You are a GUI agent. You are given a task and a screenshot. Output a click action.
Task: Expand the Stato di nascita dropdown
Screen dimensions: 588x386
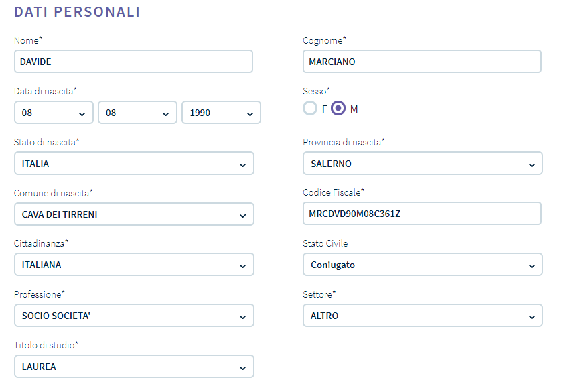pyautogui.click(x=134, y=164)
